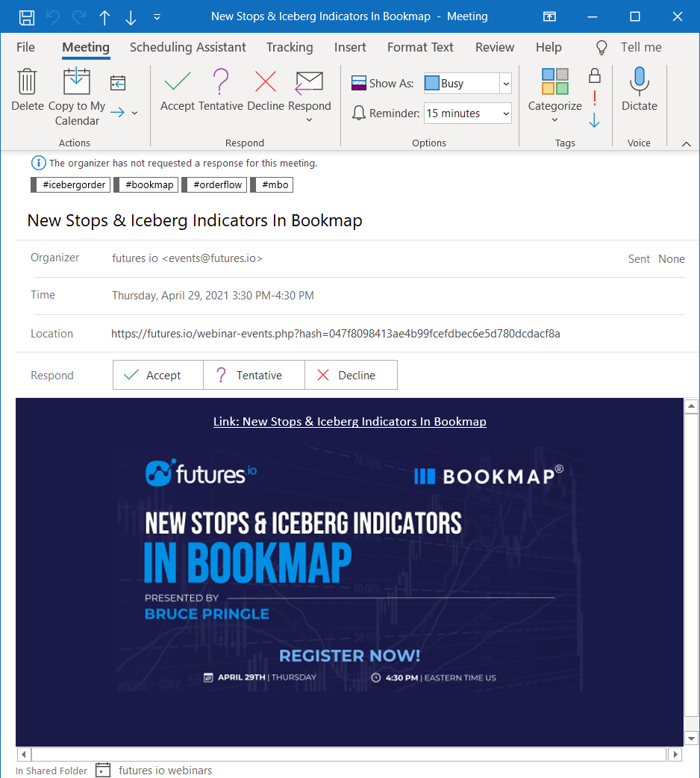Click the Show As striped icon

(359, 83)
